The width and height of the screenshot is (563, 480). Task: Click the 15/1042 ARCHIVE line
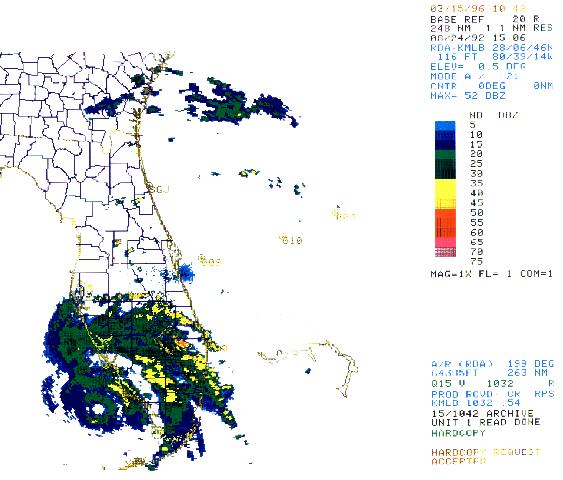point(482,413)
